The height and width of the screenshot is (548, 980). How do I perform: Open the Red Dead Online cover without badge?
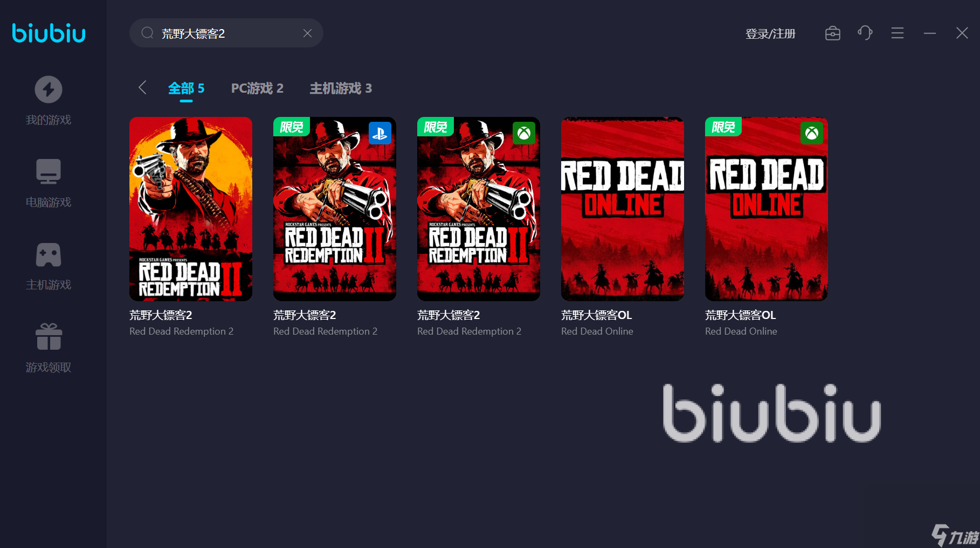pos(623,209)
